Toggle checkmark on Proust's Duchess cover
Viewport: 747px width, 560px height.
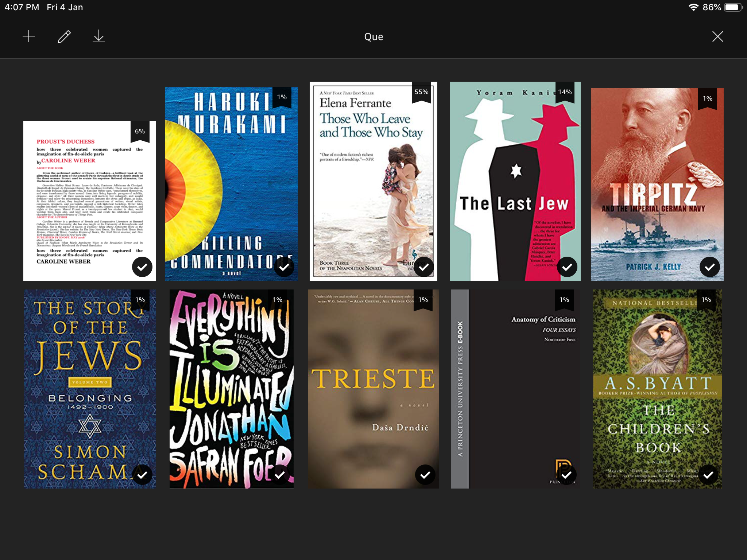pyautogui.click(x=142, y=267)
